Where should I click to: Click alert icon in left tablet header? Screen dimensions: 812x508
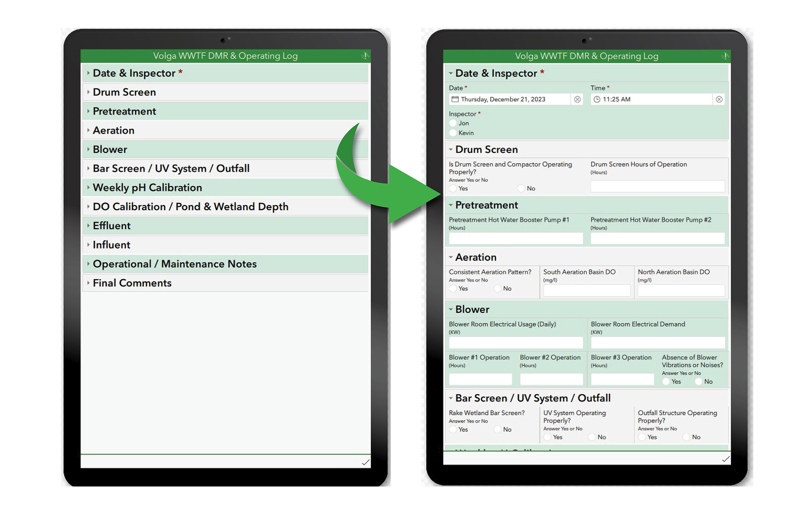click(x=365, y=56)
